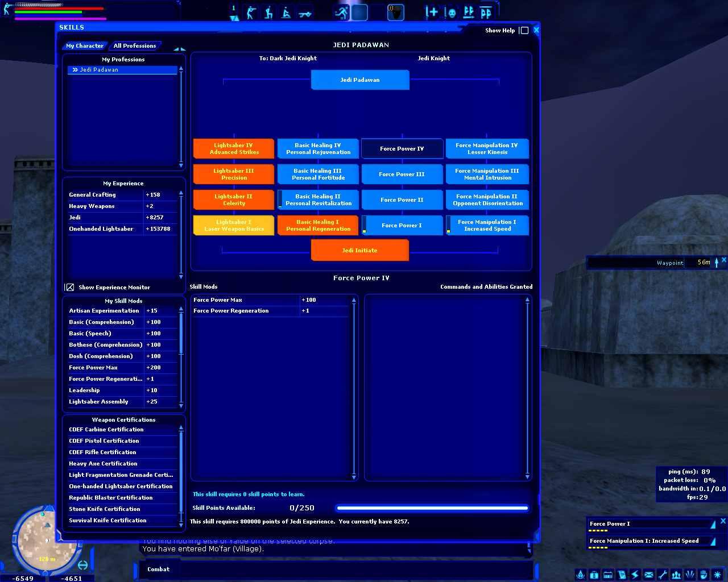Select Onehanded Lightsaber experience row
728x582 pixels.
(123, 228)
